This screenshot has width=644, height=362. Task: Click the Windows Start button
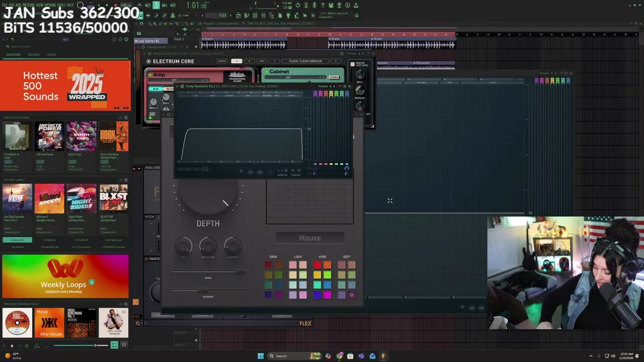click(x=261, y=356)
